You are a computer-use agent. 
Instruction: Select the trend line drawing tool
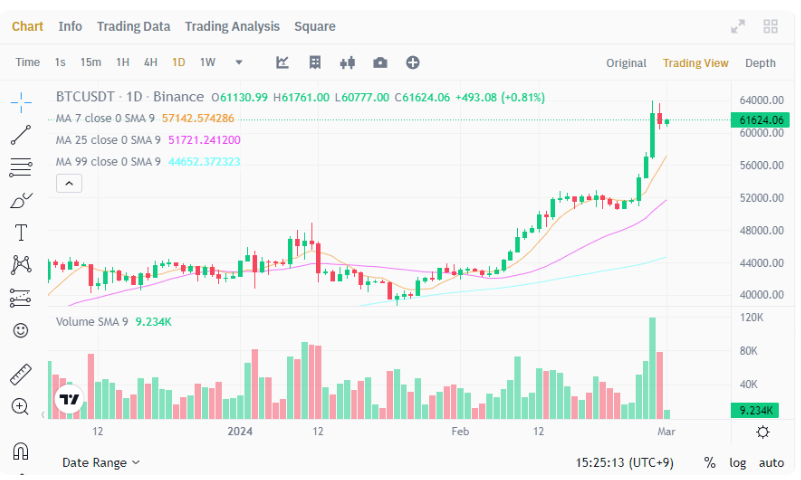[x=21, y=133]
